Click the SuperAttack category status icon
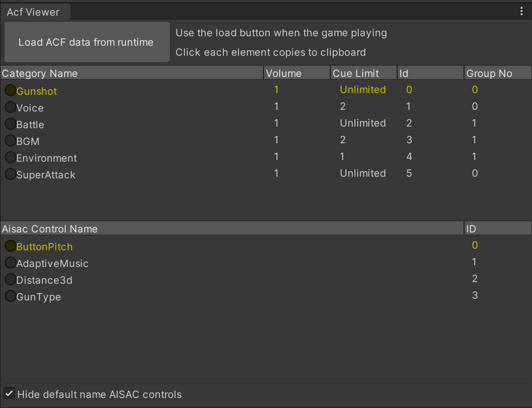This screenshot has width=532, height=408. 10,174
